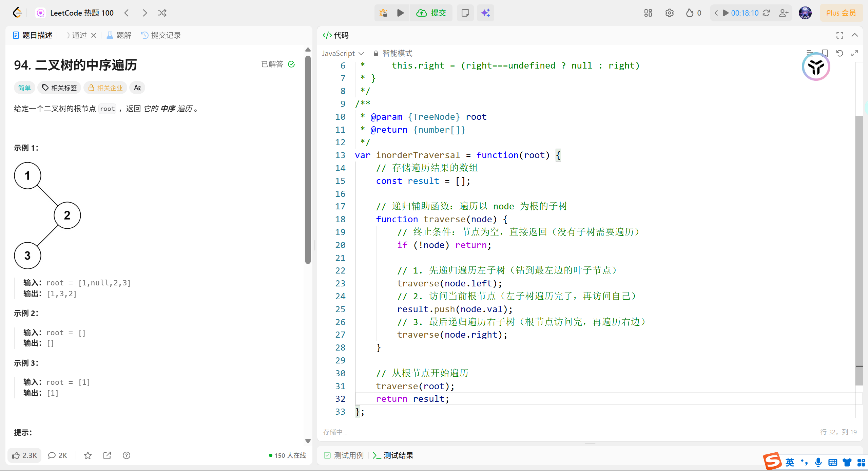Collapse the timer left chevron

[x=716, y=13]
